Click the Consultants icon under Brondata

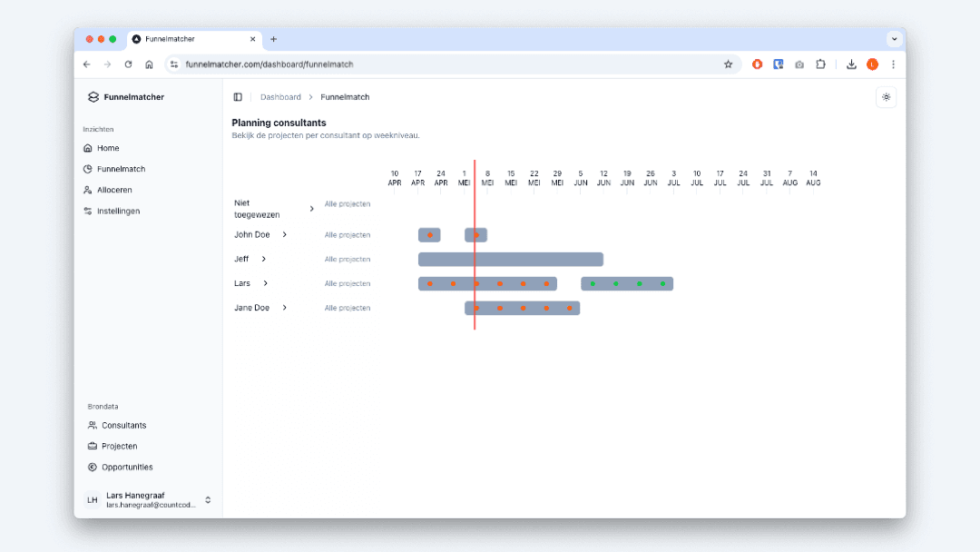pos(93,425)
